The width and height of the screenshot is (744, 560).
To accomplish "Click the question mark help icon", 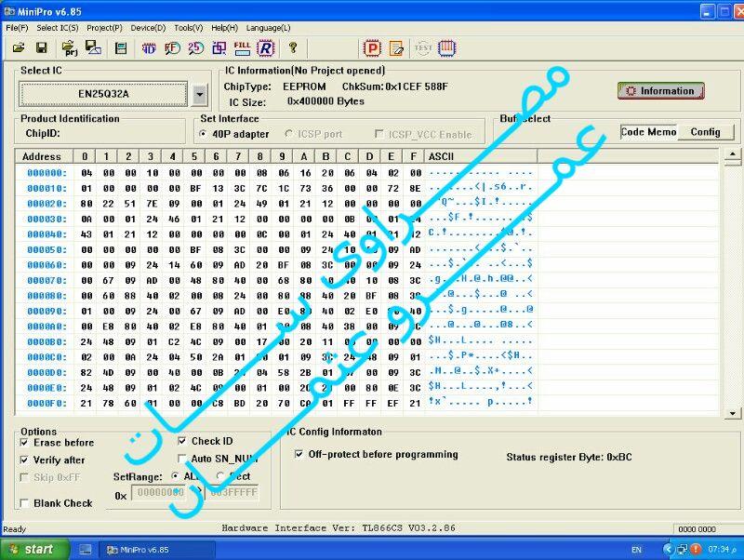I will (293, 47).
